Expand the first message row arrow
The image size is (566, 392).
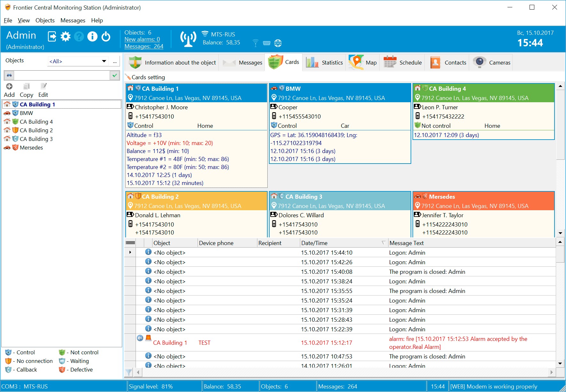click(130, 252)
